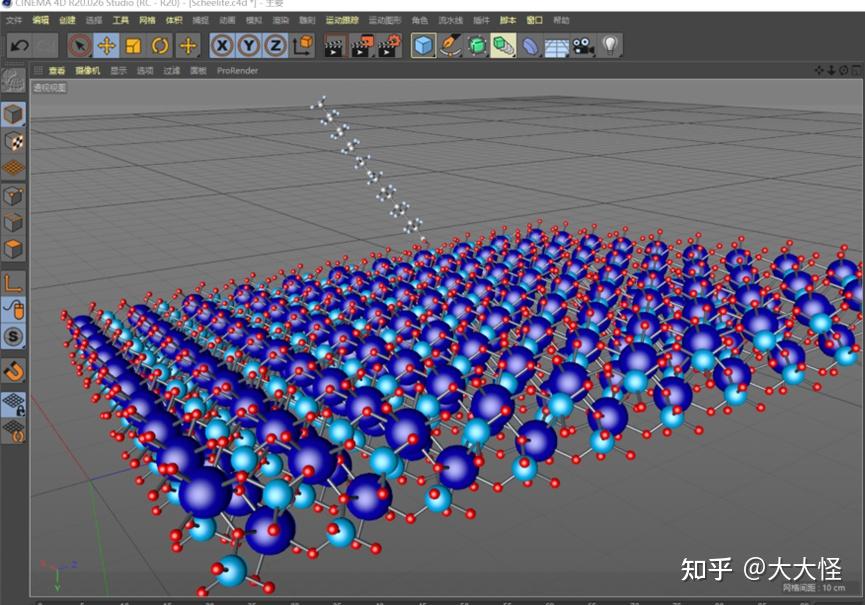Open the recently used tools icon
This screenshot has height=605, width=865.
click(x=188, y=46)
